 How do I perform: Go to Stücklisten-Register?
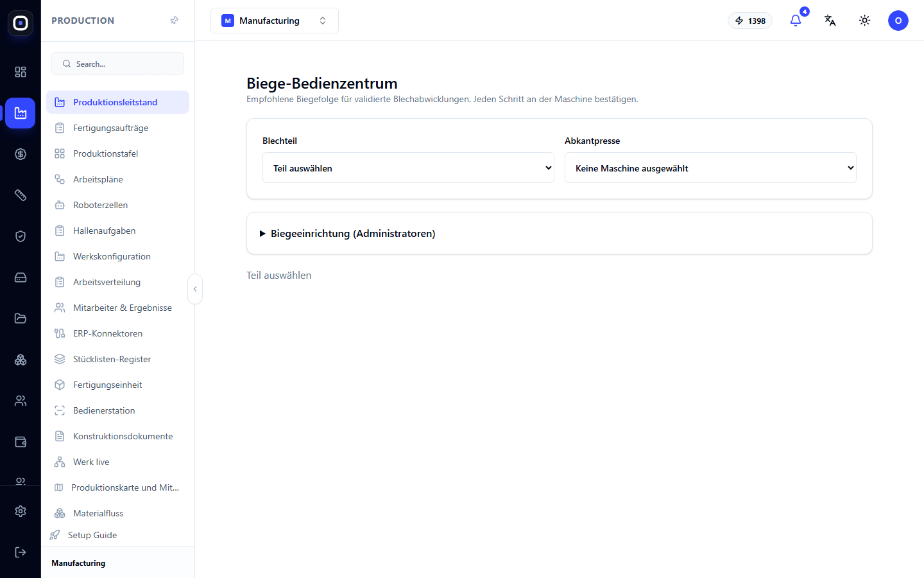pyautogui.click(x=117, y=359)
